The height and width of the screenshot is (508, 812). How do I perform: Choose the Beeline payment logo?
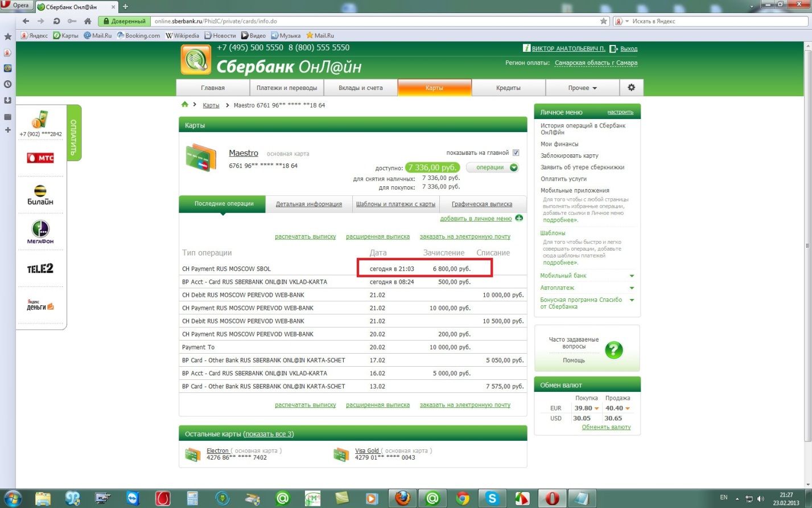click(x=40, y=195)
